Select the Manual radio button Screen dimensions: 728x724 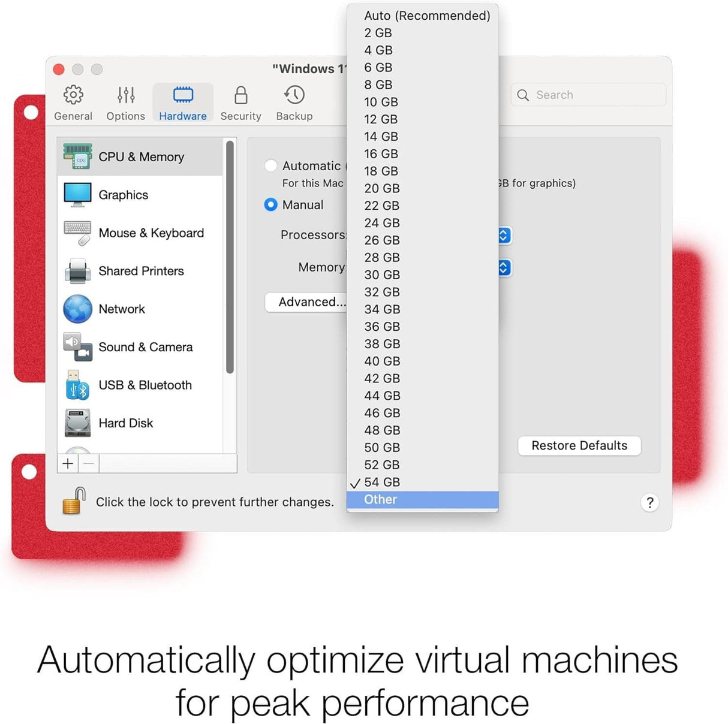(x=271, y=205)
